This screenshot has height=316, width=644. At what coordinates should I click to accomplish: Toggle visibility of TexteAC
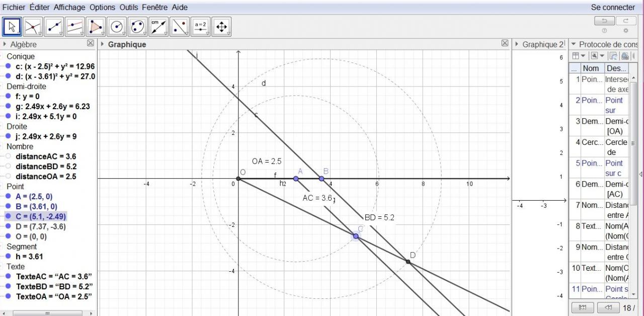tap(8, 276)
